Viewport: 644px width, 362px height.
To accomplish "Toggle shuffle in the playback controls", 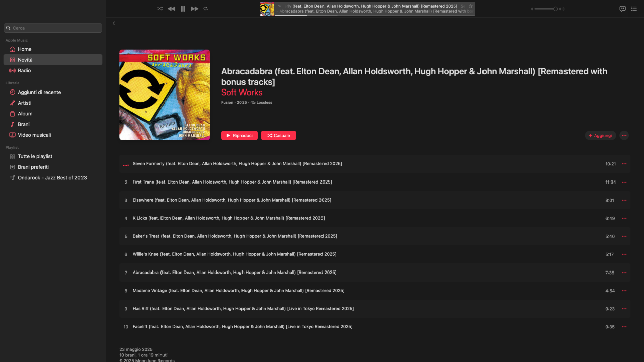I will point(160,9).
